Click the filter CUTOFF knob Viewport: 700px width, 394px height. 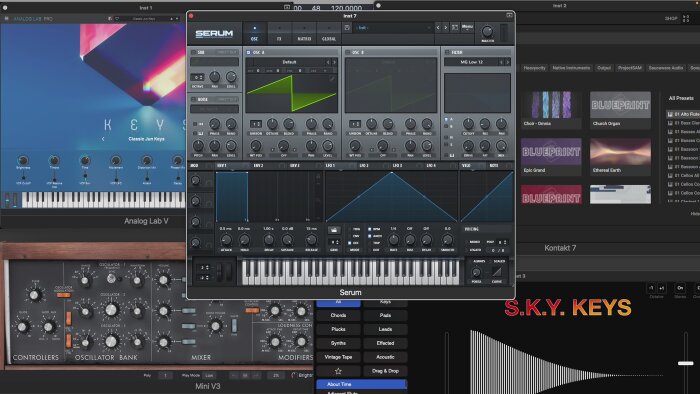coord(468,124)
